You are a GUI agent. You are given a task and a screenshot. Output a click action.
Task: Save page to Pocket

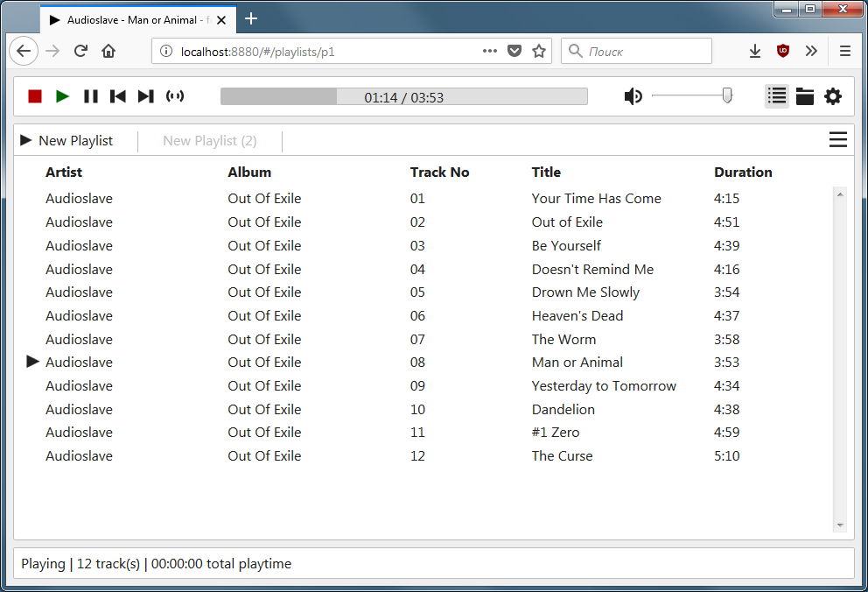pyautogui.click(x=514, y=51)
